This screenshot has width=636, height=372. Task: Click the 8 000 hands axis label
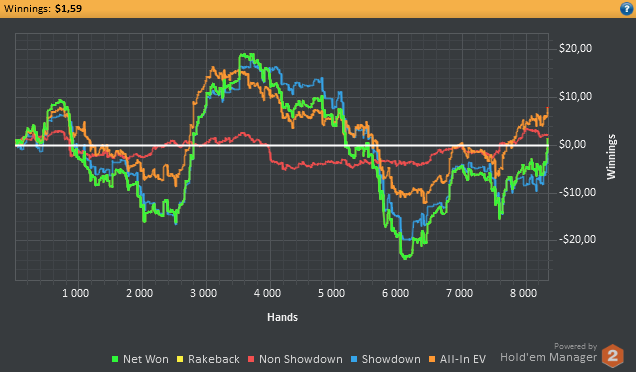524,293
